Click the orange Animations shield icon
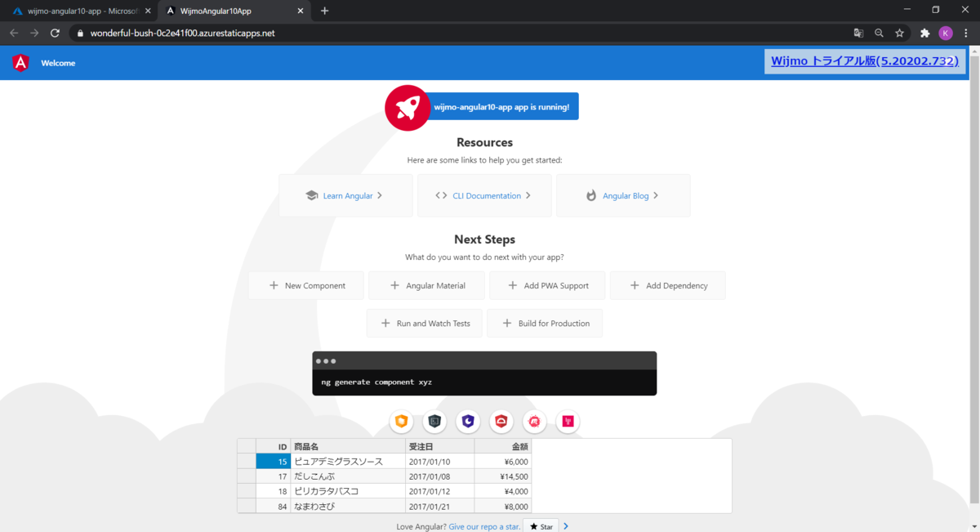This screenshot has width=980, height=532. point(401,422)
